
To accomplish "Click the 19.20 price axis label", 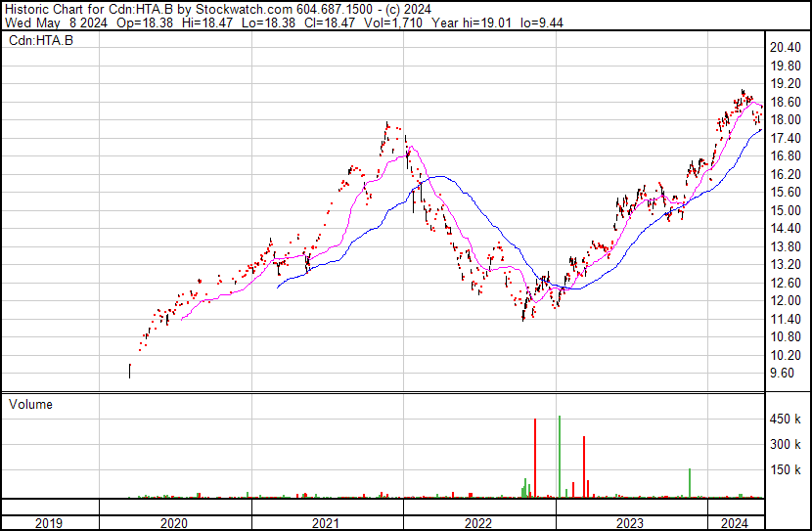I will [x=785, y=84].
